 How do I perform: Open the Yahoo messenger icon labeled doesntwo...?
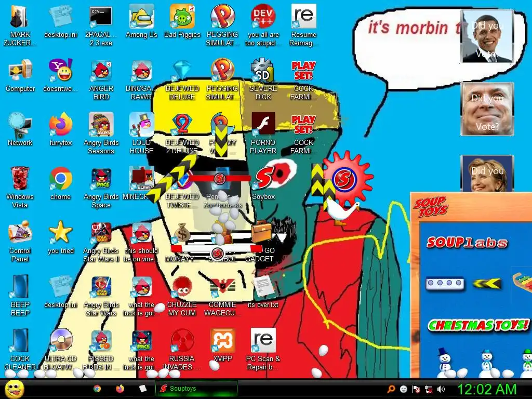pos(60,75)
